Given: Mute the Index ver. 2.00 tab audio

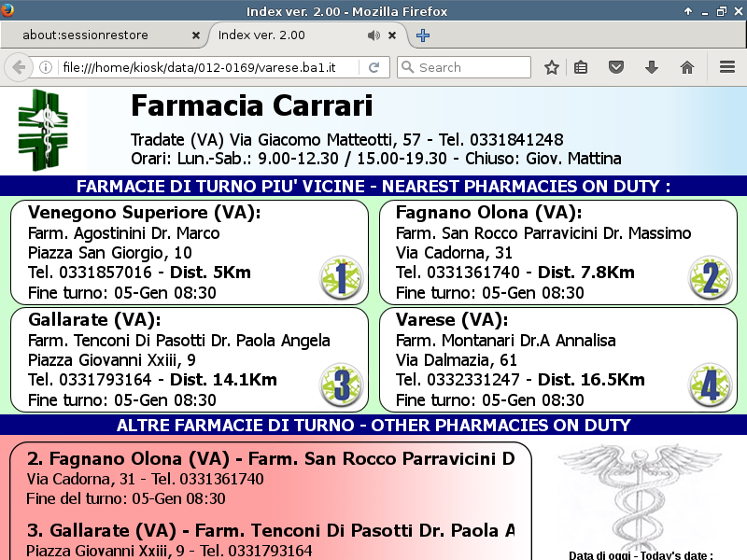Looking at the screenshot, I should (x=373, y=35).
